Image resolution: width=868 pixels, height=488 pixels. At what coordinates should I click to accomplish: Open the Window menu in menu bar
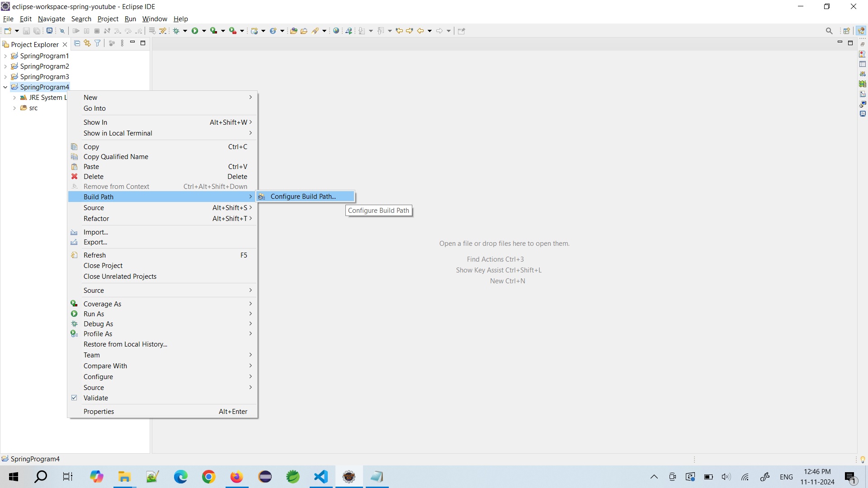tap(155, 19)
